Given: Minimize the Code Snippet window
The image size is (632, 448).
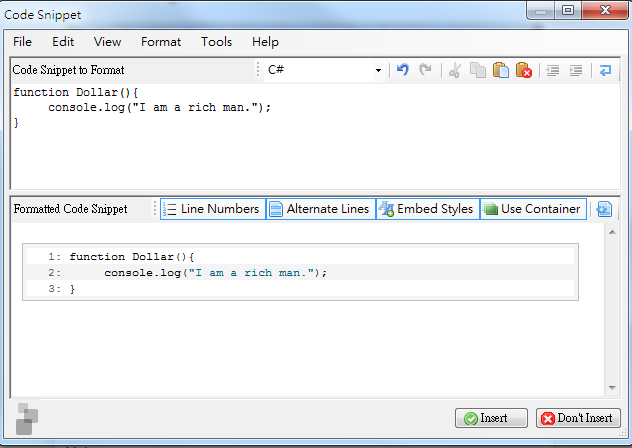Looking at the screenshot, I should click(x=541, y=10).
